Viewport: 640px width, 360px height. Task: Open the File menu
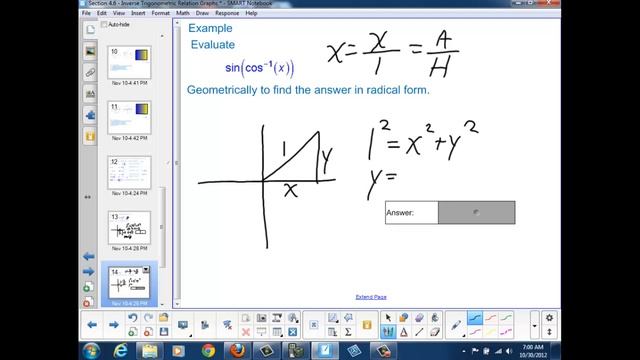click(x=86, y=13)
